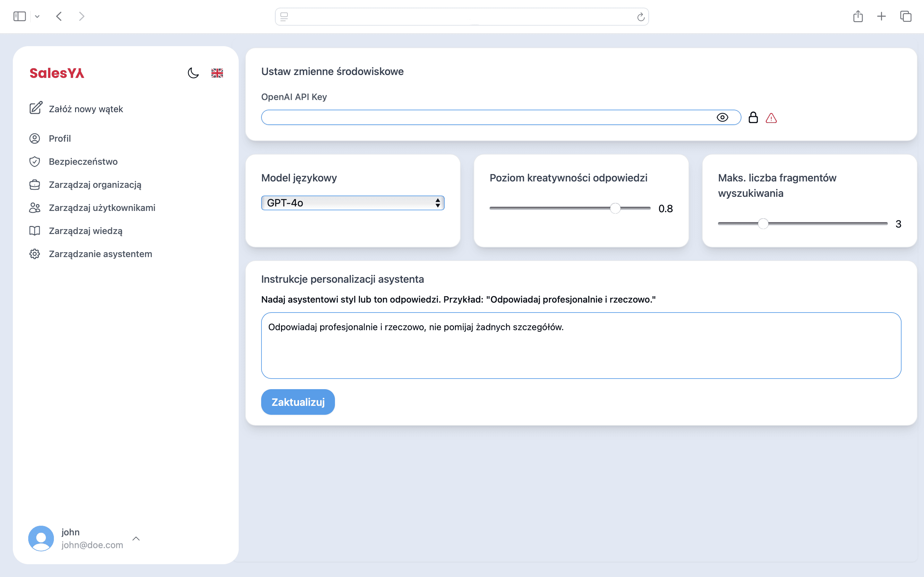Click the lock icon beside API key

[x=753, y=118]
